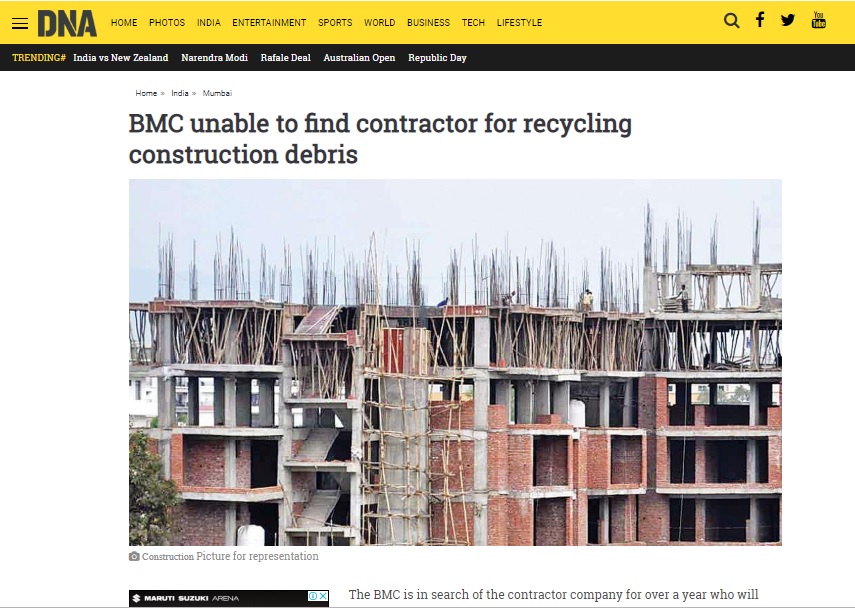Open the LIFESTYLE menu item

[519, 23]
